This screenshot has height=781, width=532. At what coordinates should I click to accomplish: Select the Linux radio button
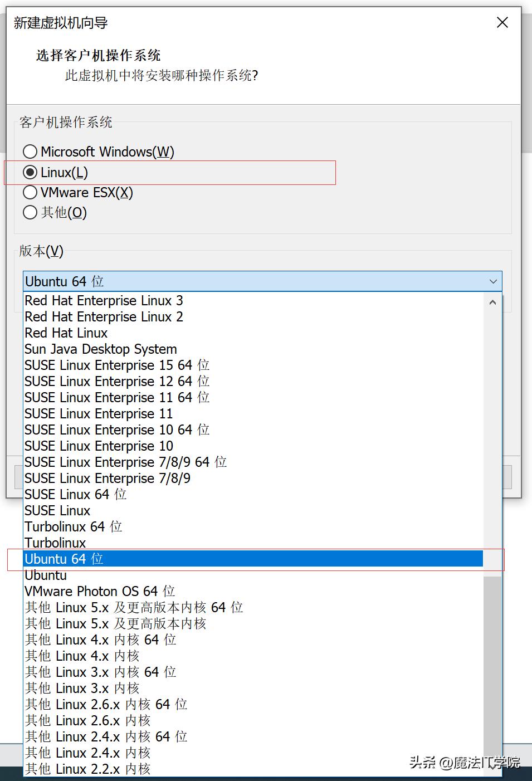pos(31,172)
